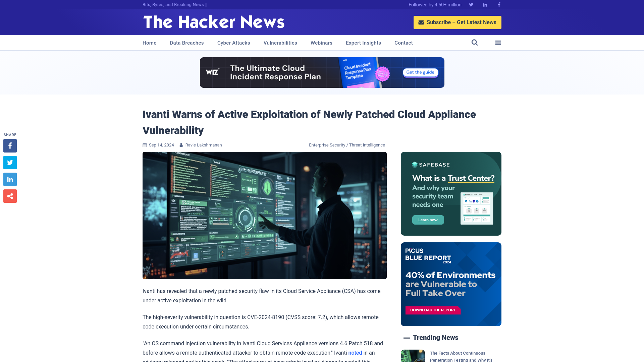The image size is (644, 362).
Task: Click the LinkedIn icon in top navigation
Action: click(485, 4)
